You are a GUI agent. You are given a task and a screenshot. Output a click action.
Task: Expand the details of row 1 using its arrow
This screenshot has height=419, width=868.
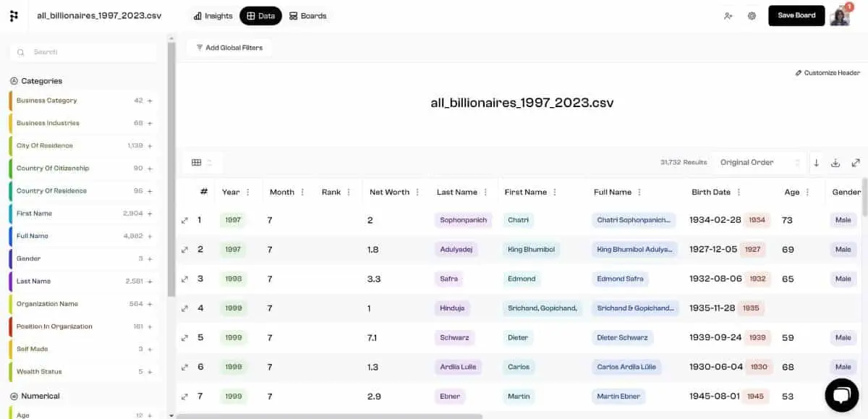[x=185, y=220]
